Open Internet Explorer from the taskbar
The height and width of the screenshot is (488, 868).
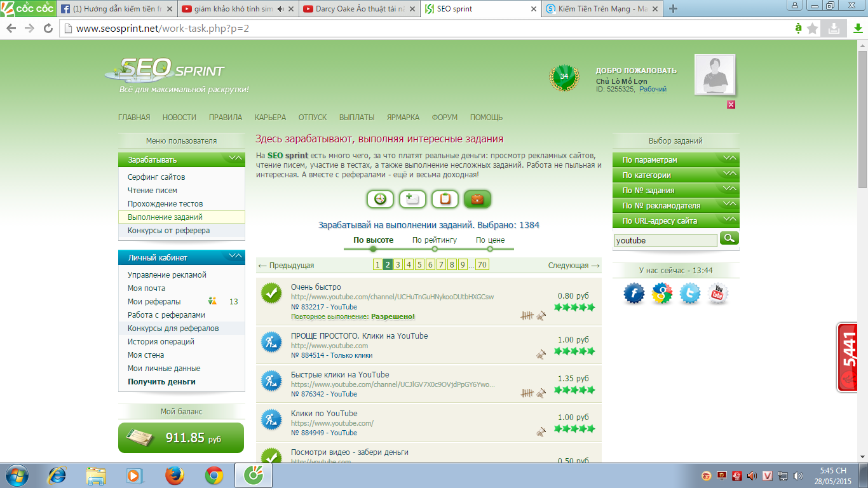coord(58,475)
